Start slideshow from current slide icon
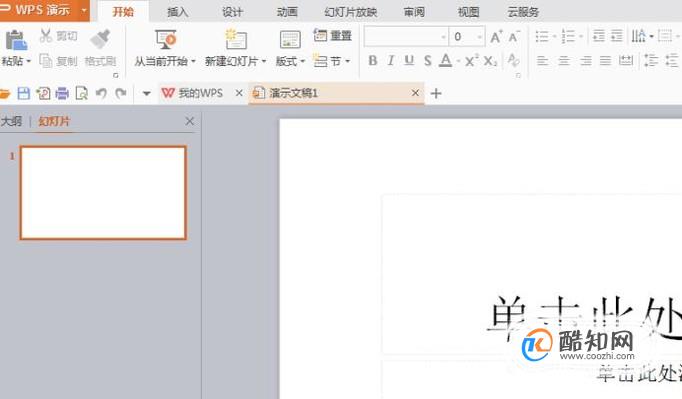The width and height of the screenshot is (682, 399). click(166, 40)
